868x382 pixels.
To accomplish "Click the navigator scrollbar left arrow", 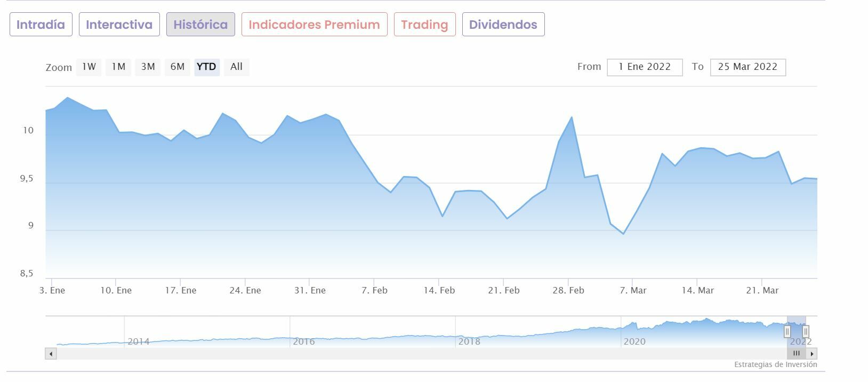I will click(x=51, y=354).
